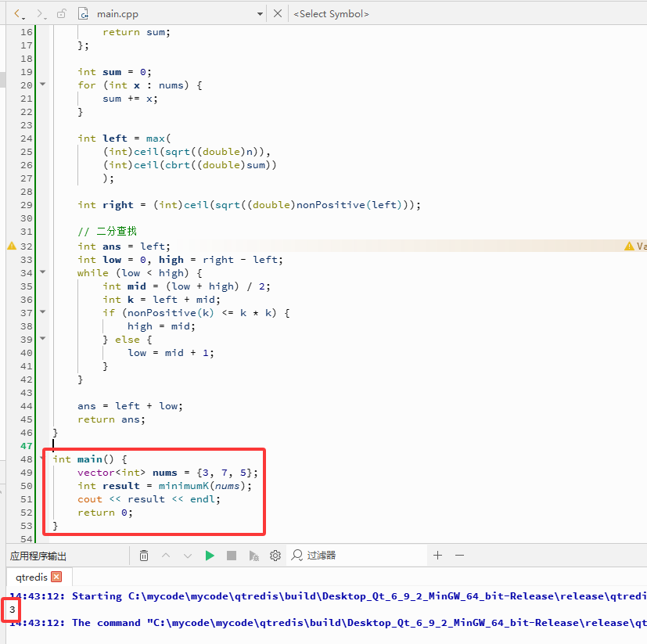
Task: Click line number 47 in gutter
Action: click(x=26, y=446)
